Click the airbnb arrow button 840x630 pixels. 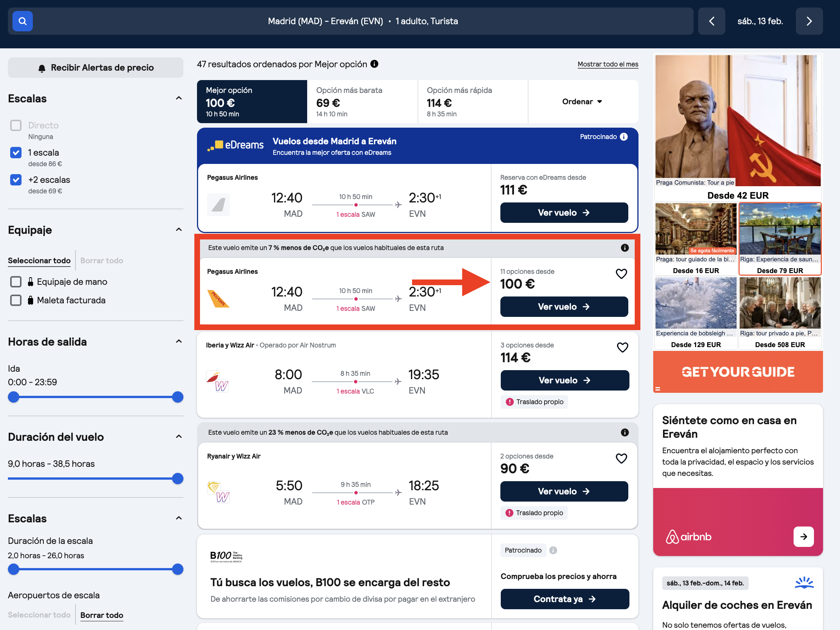803,537
